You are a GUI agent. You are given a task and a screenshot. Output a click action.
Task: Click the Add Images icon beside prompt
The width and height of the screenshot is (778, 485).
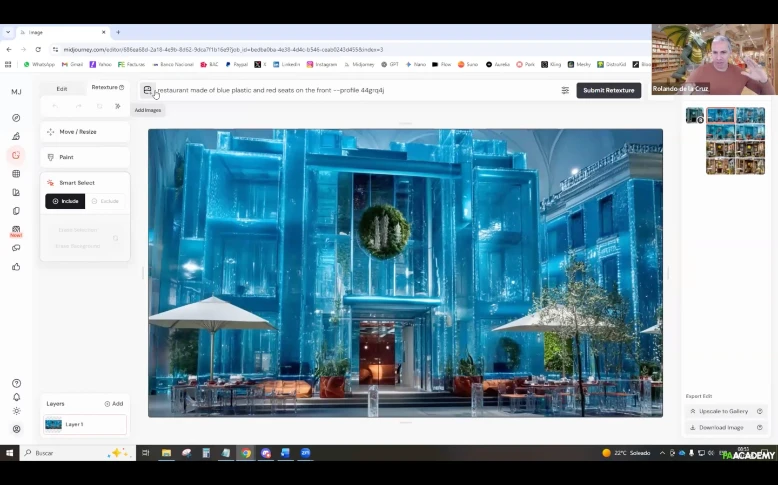(x=147, y=90)
